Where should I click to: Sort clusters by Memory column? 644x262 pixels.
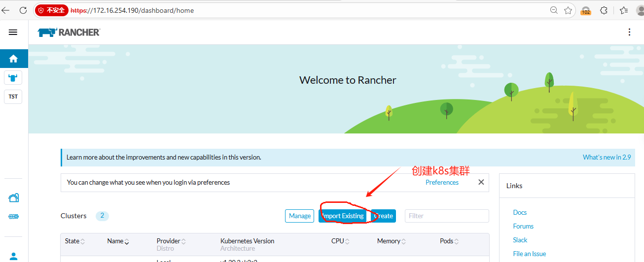[x=391, y=241]
